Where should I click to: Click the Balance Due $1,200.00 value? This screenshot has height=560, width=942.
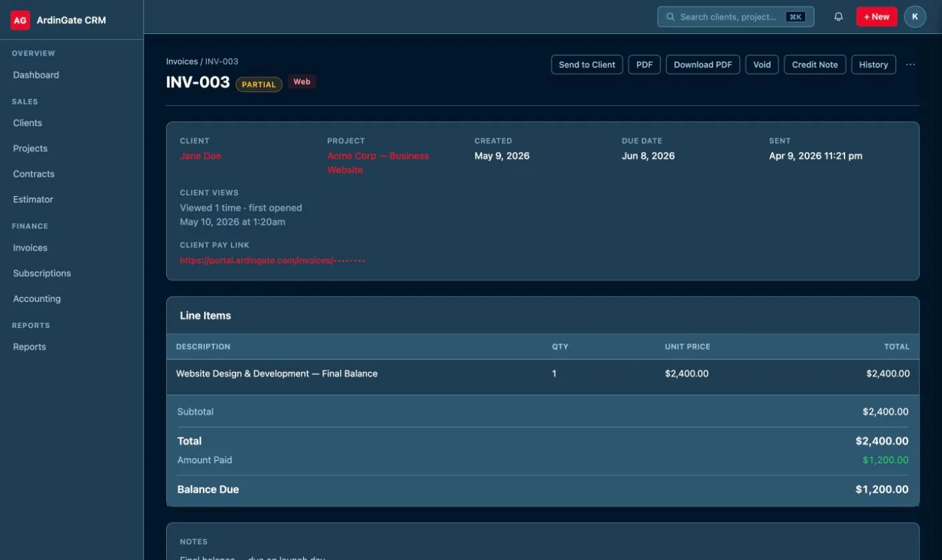882,489
